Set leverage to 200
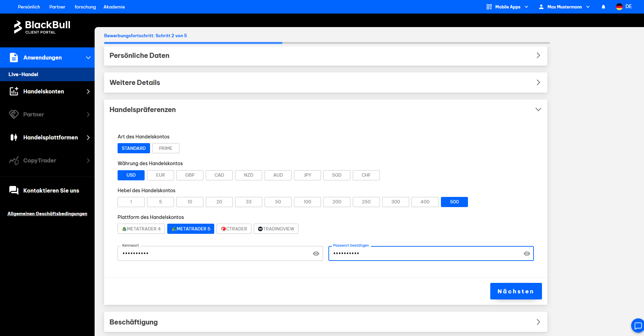The height and width of the screenshot is (336, 644). point(337,202)
